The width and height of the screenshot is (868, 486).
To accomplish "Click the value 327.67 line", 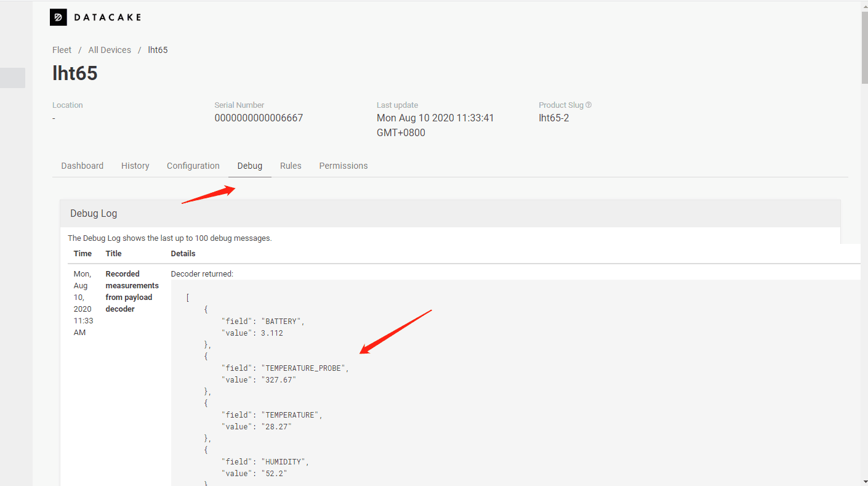I will [259, 380].
